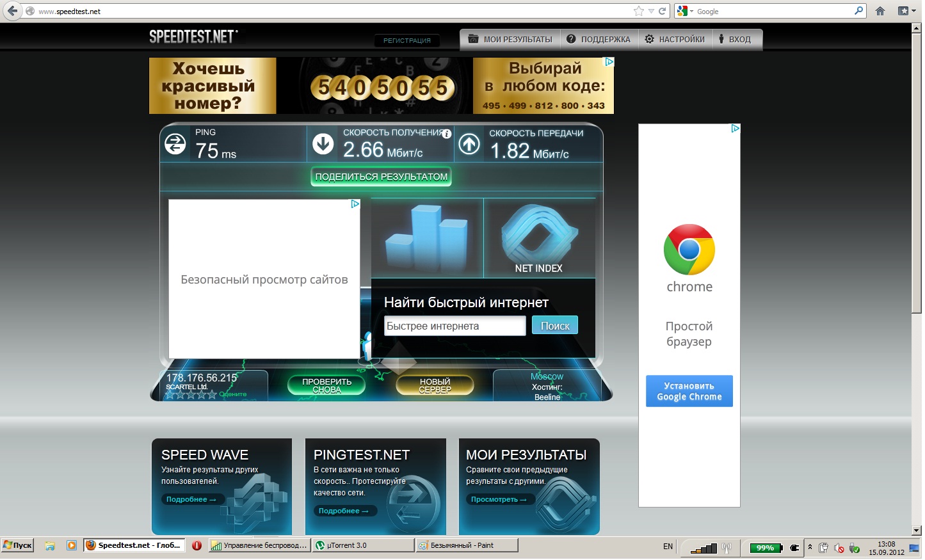
Task: Reload the page with the refresh icon
Action: coord(663,11)
